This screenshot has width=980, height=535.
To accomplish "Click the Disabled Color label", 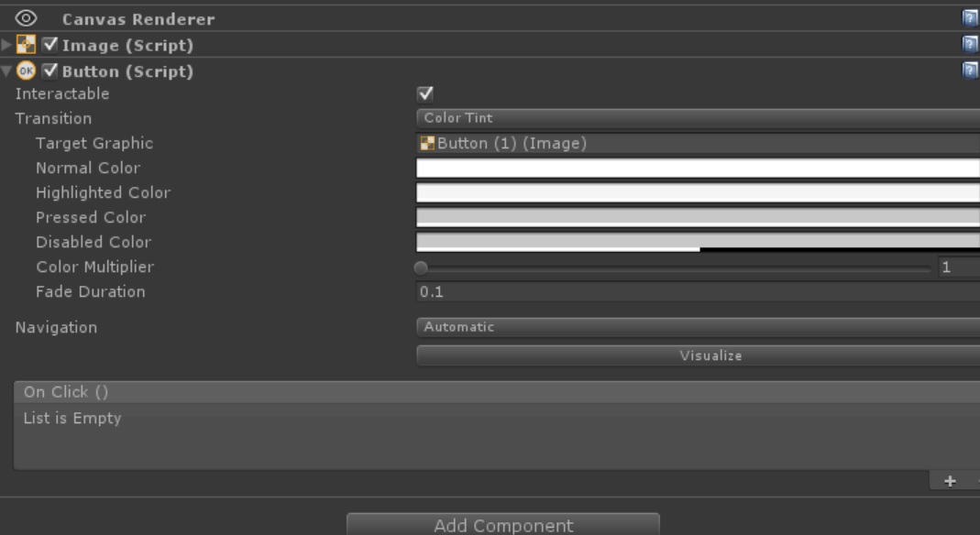I will click(x=94, y=242).
